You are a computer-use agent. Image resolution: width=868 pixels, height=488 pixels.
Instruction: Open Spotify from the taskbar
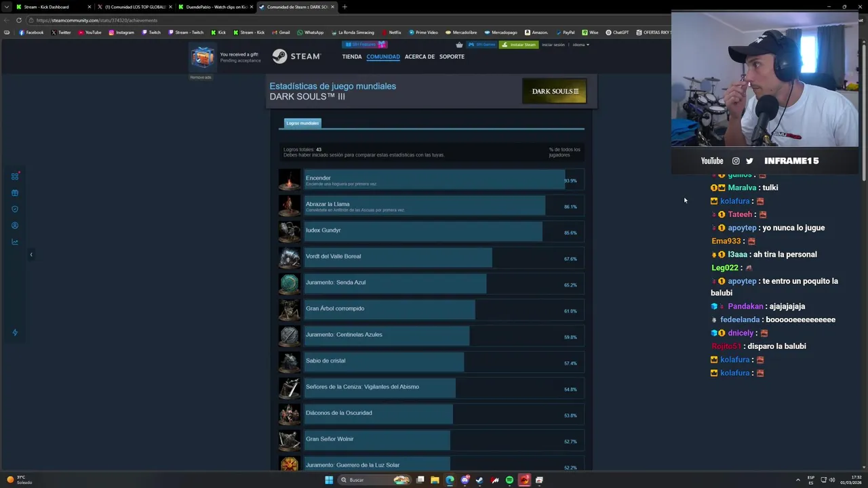[509, 480]
